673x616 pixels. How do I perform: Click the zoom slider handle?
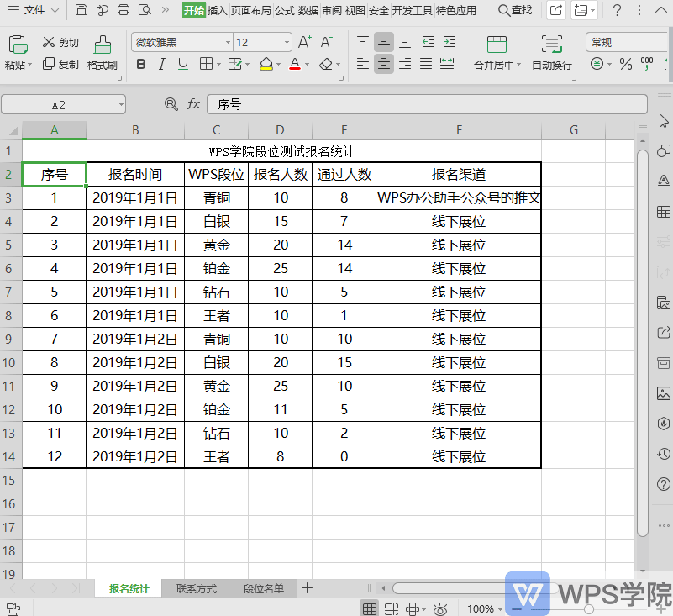coord(589,608)
